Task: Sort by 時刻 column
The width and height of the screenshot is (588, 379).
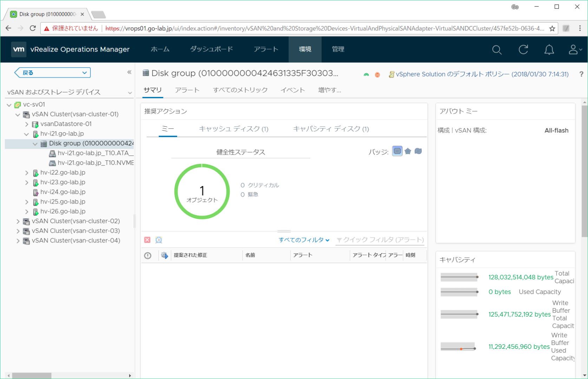Action: 410,255
